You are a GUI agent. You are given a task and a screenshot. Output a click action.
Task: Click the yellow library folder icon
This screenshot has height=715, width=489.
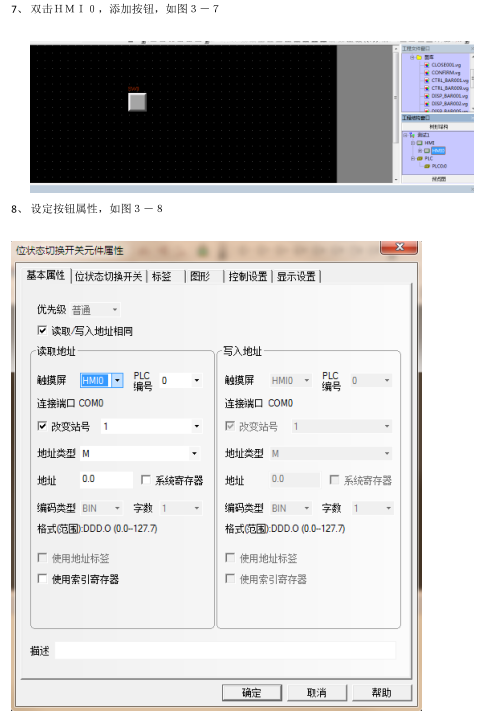pos(419,57)
